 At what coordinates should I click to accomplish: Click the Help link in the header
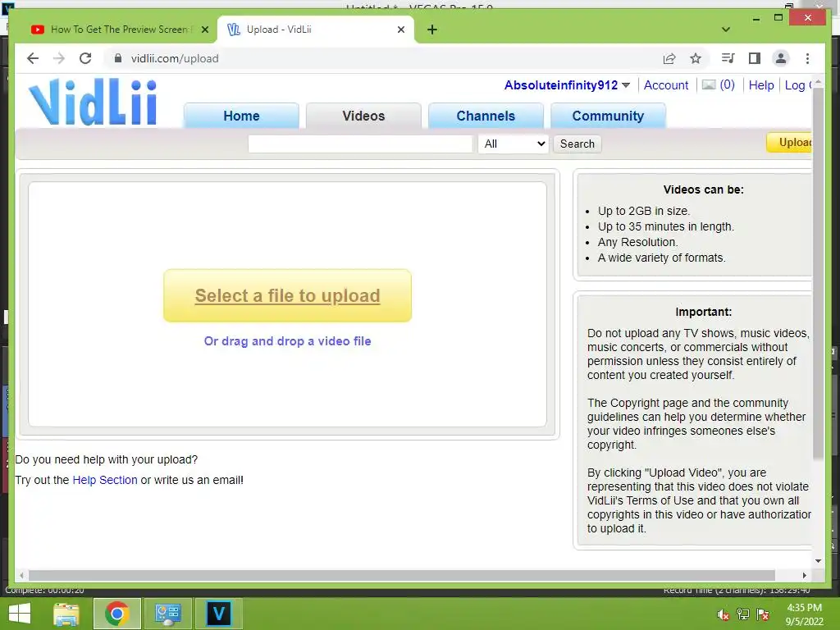761,85
